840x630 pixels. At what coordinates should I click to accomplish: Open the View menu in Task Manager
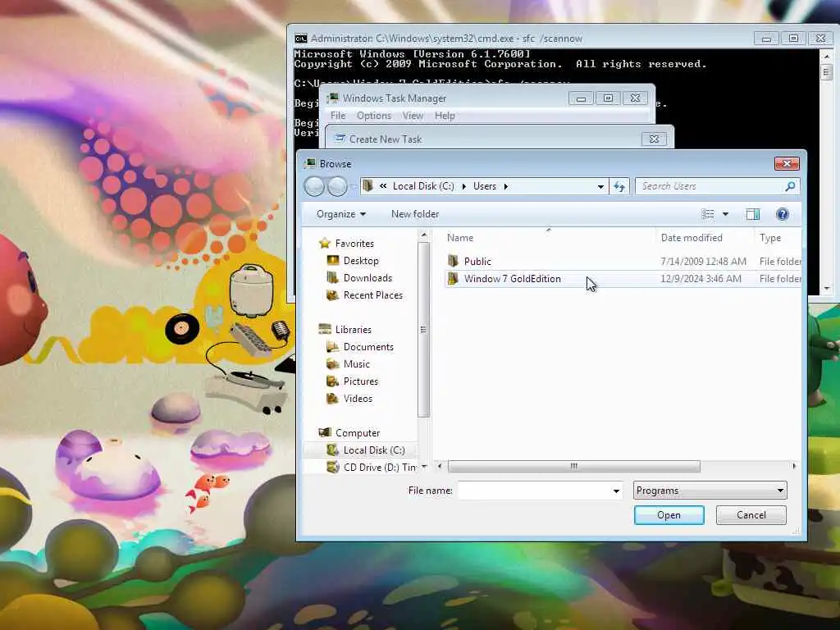[413, 116]
